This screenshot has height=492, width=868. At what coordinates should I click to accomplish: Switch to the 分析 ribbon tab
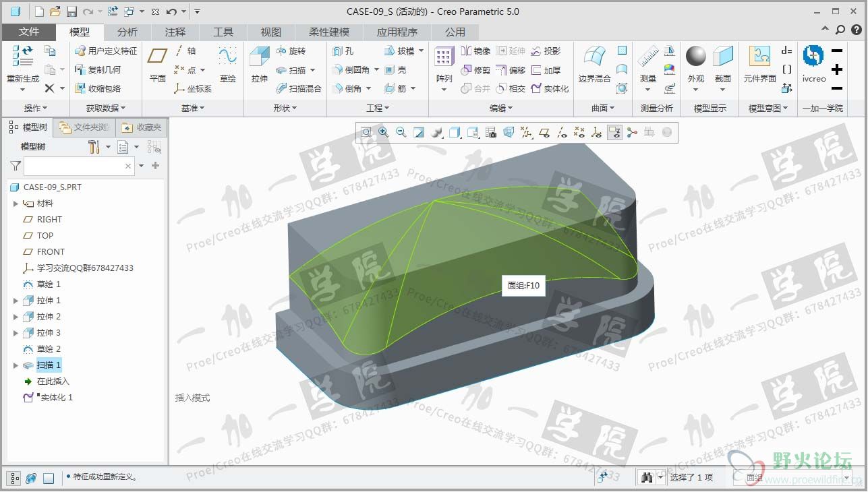[127, 32]
